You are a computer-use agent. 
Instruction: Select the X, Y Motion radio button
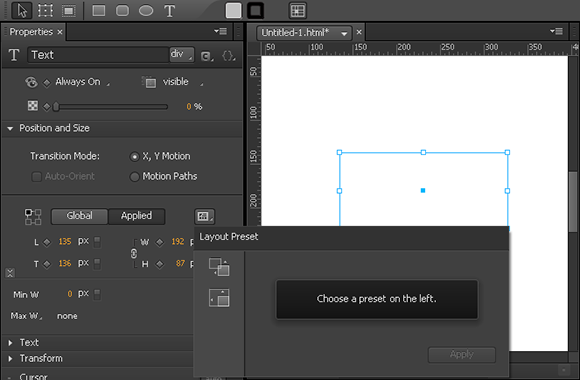(x=135, y=157)
